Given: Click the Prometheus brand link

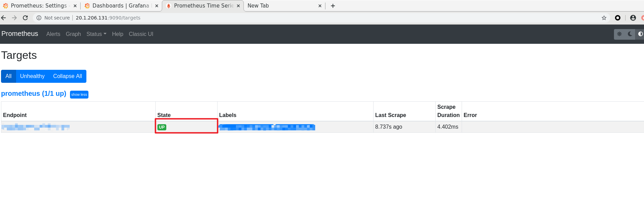Looking at the screenshot, I should (20, 34).
